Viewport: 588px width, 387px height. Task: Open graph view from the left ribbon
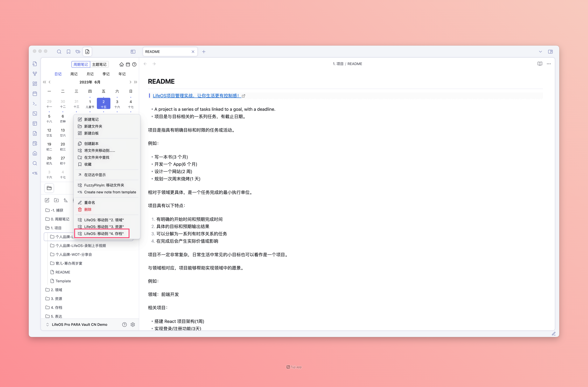coord(35,74)
